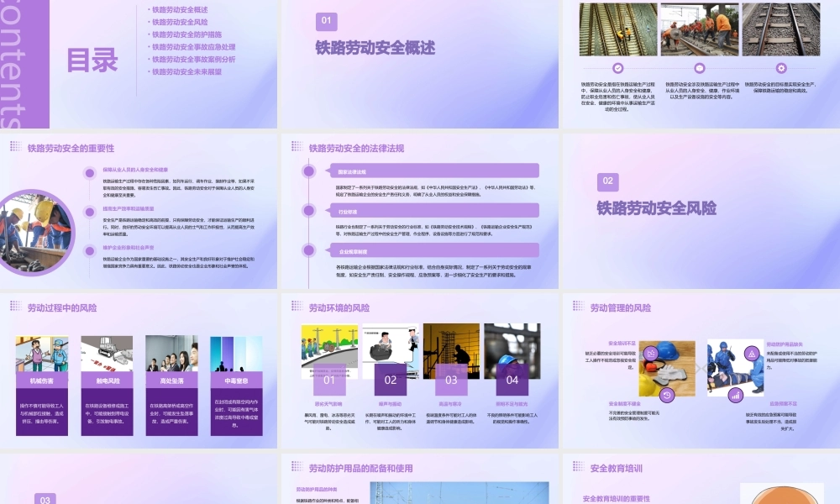
Task: Click the 铁路劳动安全概述 section title slide heading
Action: [375, 48]
